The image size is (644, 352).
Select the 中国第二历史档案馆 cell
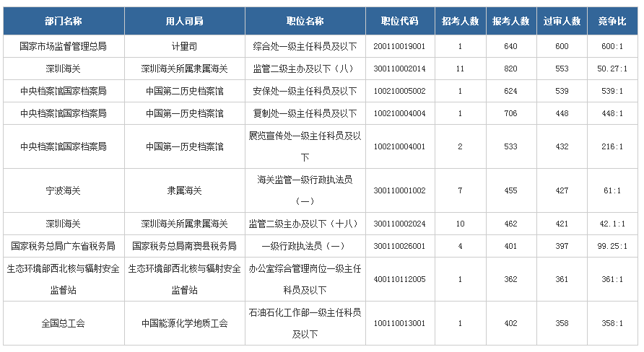(x=184, y=91)
